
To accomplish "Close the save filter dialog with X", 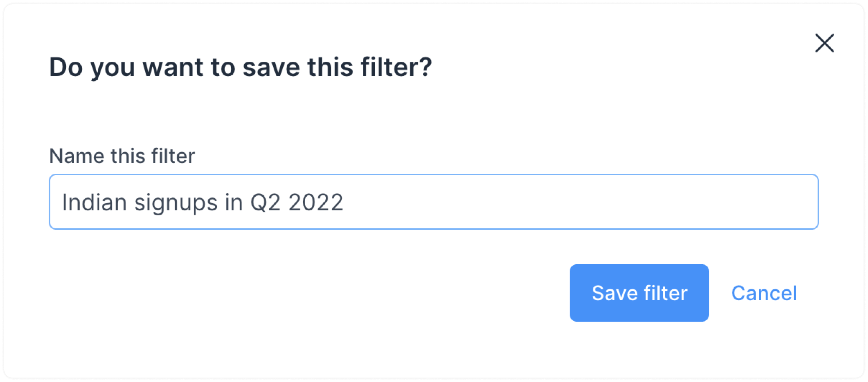I will pyautogui.click(x=824, y=43).
